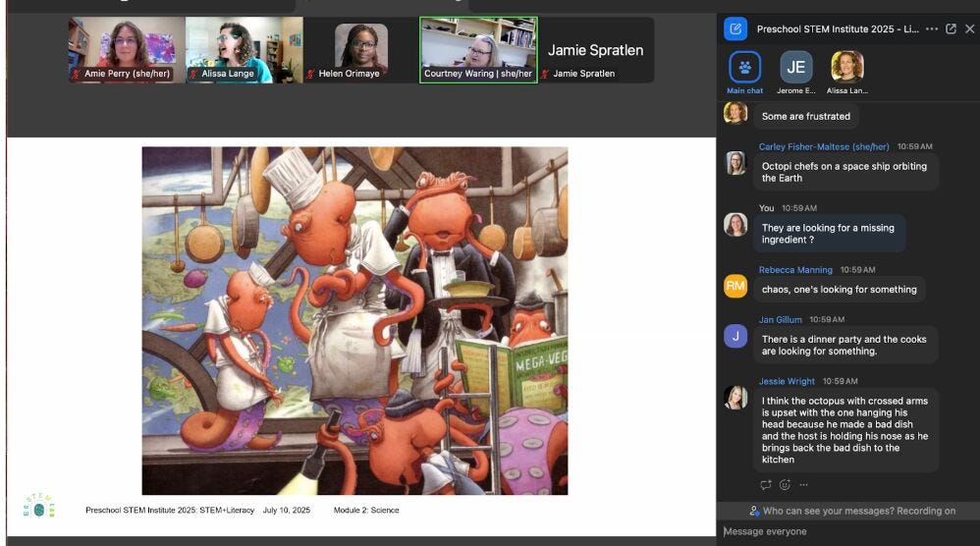Click the octopus chefs slide illustration

tap(354, 320)
